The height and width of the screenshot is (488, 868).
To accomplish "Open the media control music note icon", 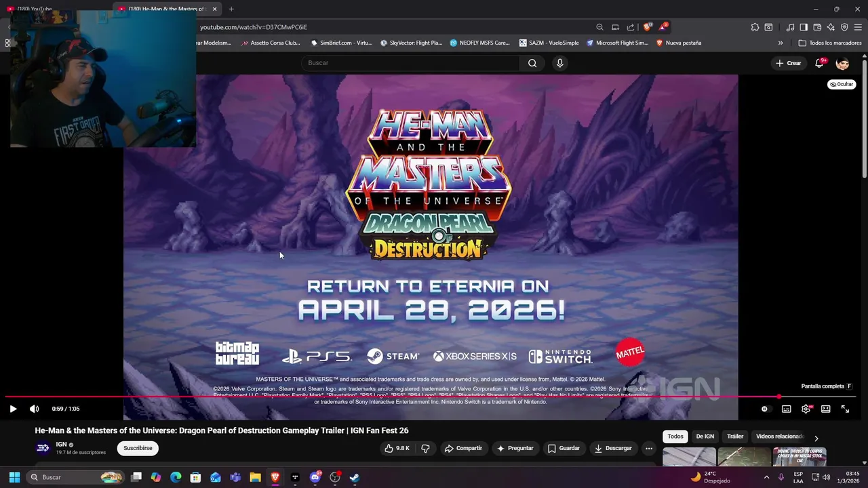I will (790, 27).
